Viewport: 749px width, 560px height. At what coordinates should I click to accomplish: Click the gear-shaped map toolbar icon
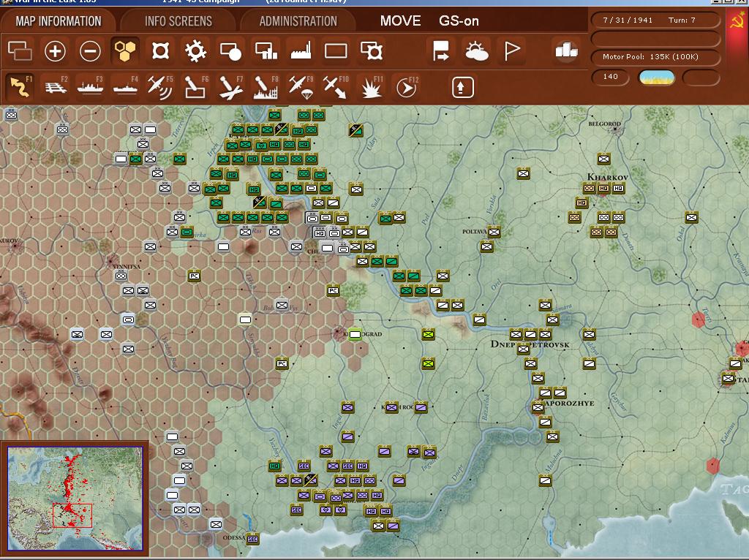[195, 50]
